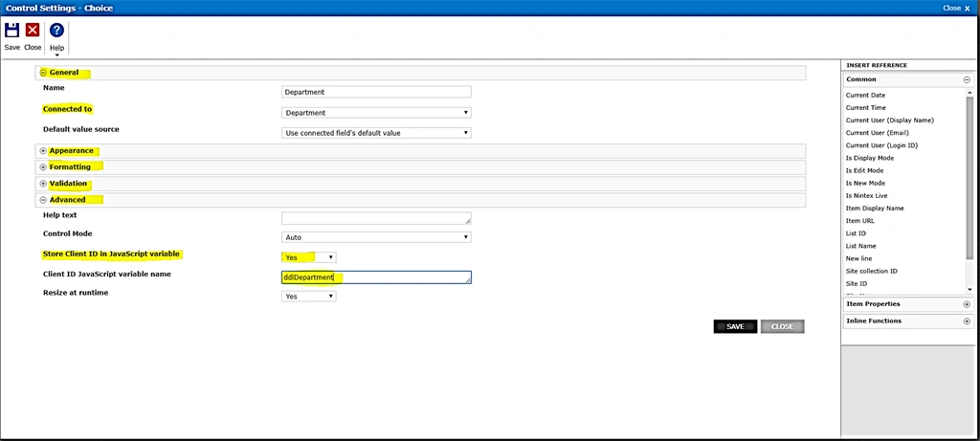Click the Name input field containing Department
Image resolution: width=980 pixels, height=441 pixels.
tap(376, 92)
